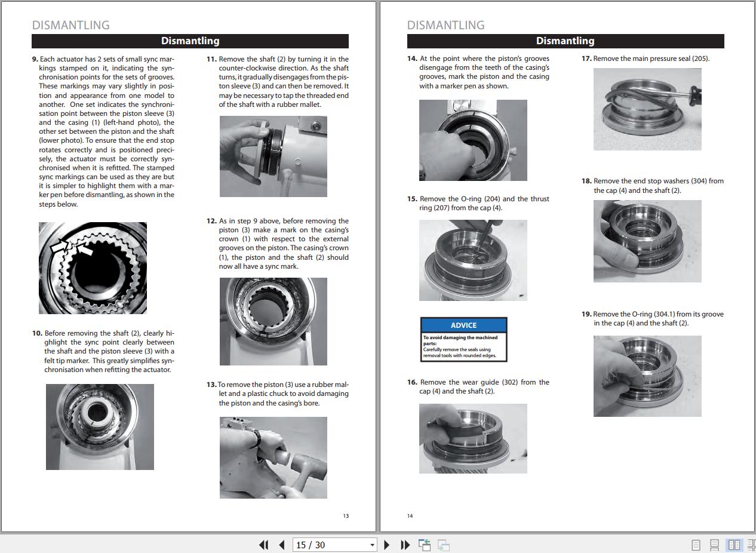Viewport: 756px width, 553px height.
Task: Click step 11 text about removing the shaft
Action: 278,82
